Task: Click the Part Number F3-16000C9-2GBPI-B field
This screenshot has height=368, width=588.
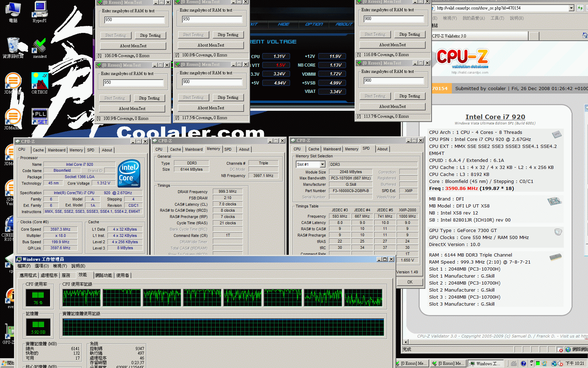Action: pyautogui.click(x=351, y=191)
